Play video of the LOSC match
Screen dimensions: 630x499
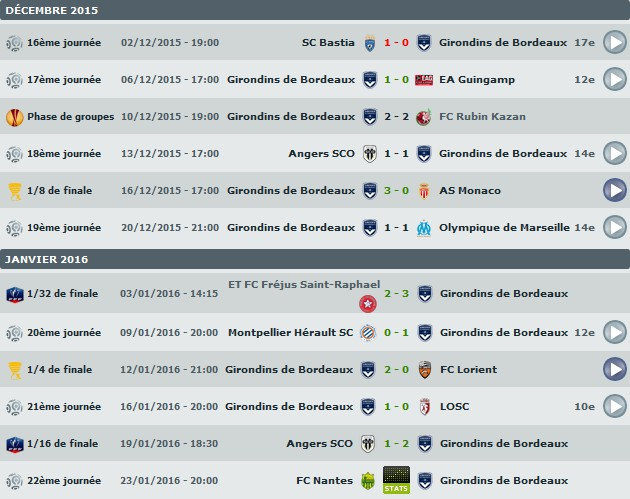613,406
